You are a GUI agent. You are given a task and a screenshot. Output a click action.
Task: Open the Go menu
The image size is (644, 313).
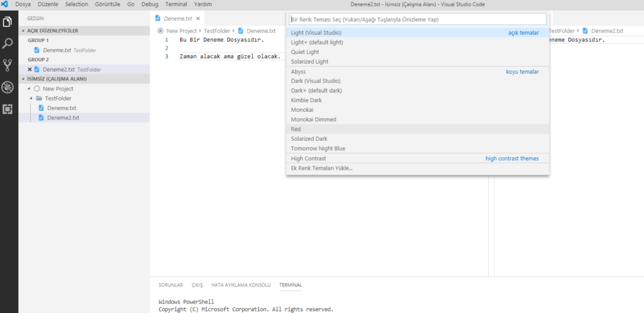[131, 4]
